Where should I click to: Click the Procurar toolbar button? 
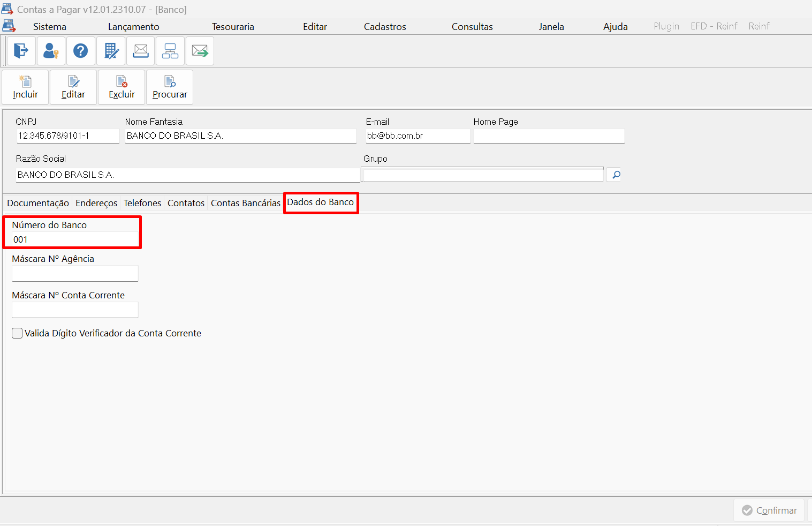click(170, 87)
